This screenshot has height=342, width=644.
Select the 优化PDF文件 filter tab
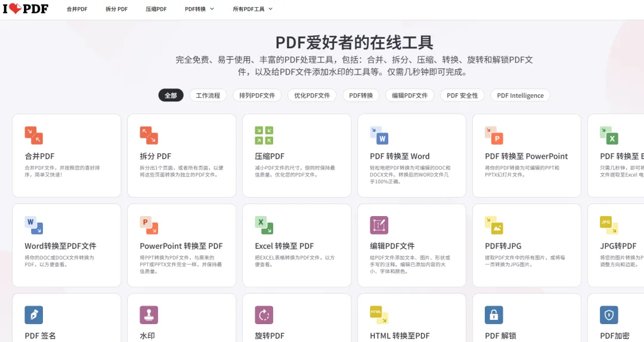pyautogui.click(x=312, y=95)
